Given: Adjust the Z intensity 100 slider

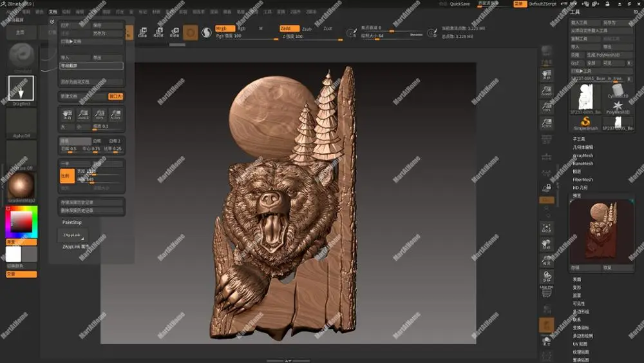Looking at the screenshot, I should pos(312,37).
